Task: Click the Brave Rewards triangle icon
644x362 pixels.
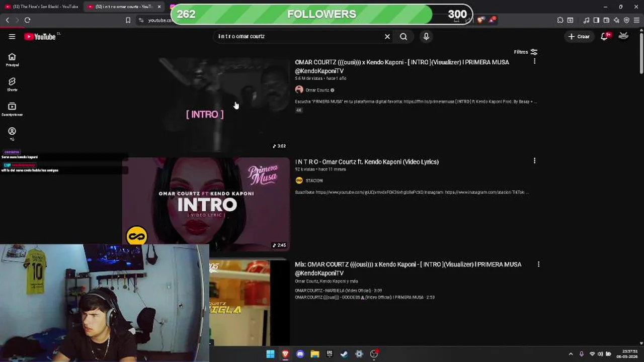Action: pyautogui.click(x=492, y=20)
